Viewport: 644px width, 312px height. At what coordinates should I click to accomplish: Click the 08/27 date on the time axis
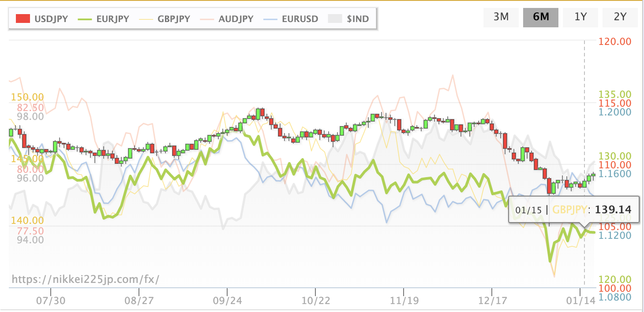[139, 301]
